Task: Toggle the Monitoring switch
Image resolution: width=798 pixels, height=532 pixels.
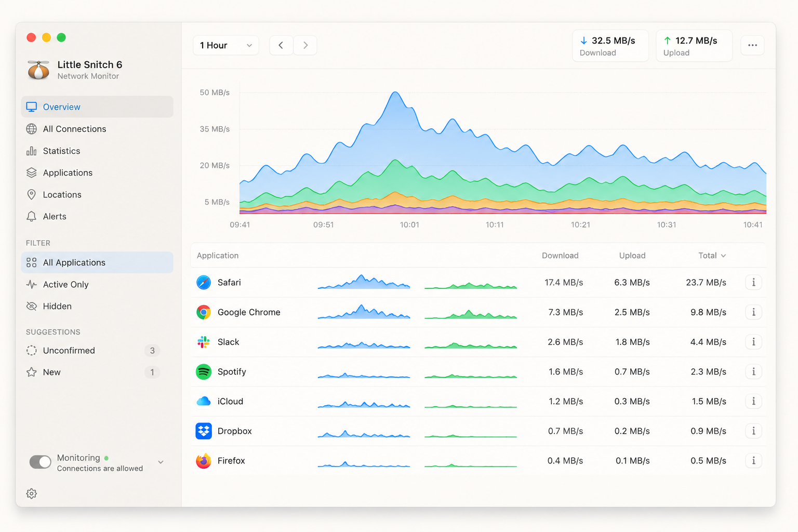Action: (40, 462)
